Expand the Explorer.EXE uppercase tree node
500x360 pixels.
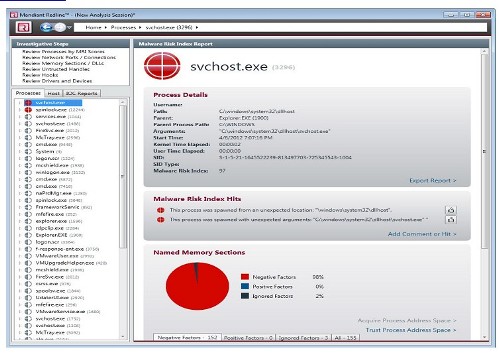click(20, 235)
